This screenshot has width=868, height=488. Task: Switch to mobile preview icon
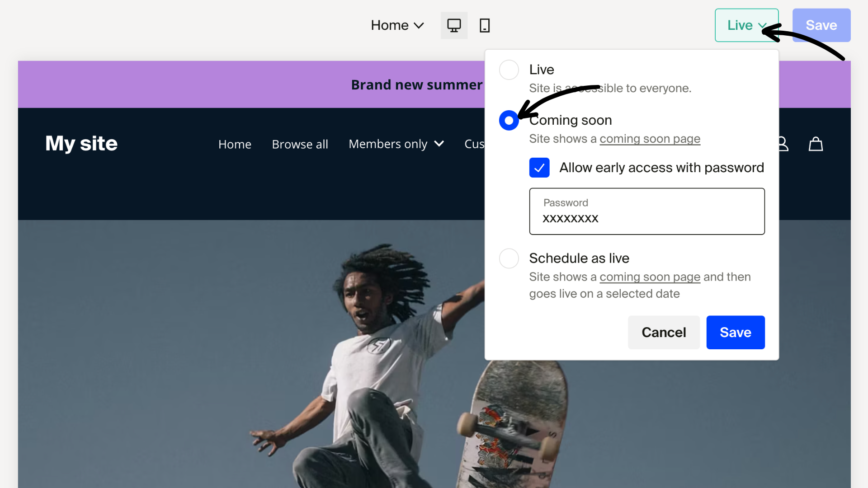point(484,25)
